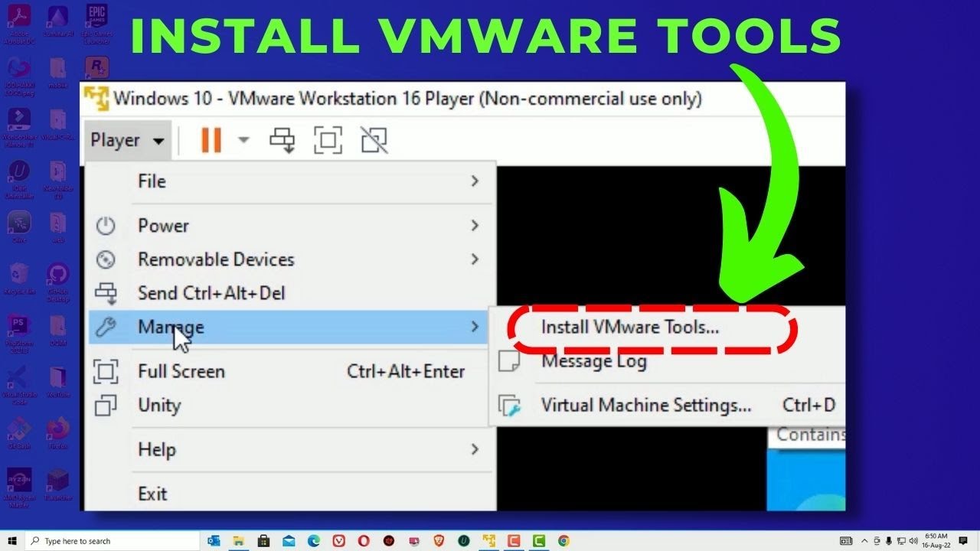Click Exit at the bottom of the menu

[153, 494]
